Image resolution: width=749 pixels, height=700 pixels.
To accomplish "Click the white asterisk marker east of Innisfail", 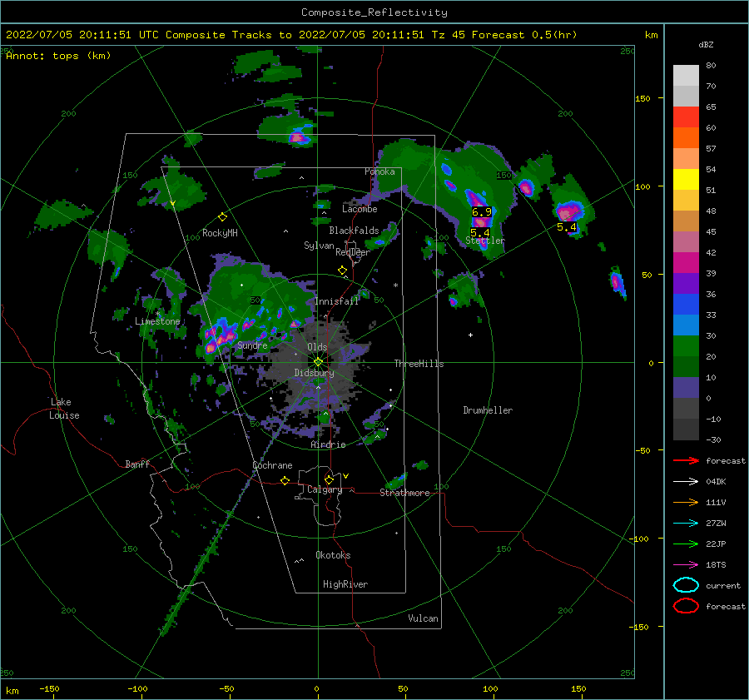I will (395, 285).
